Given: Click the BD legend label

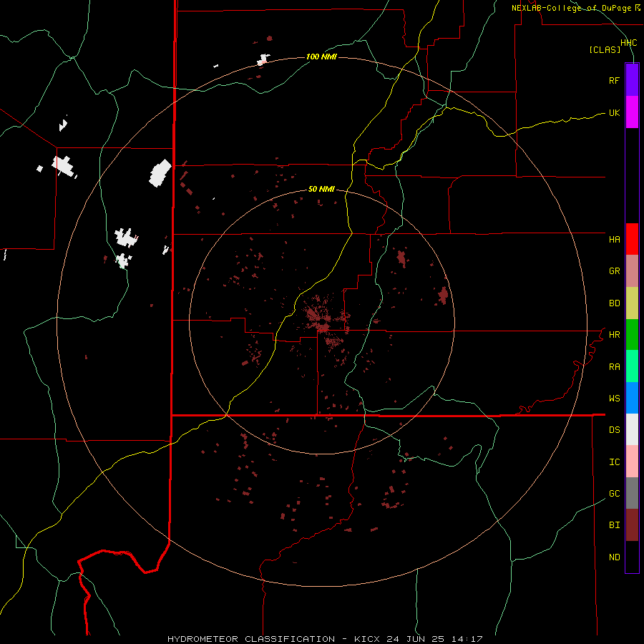Looking at the screenshot, I should pos(614,303).
